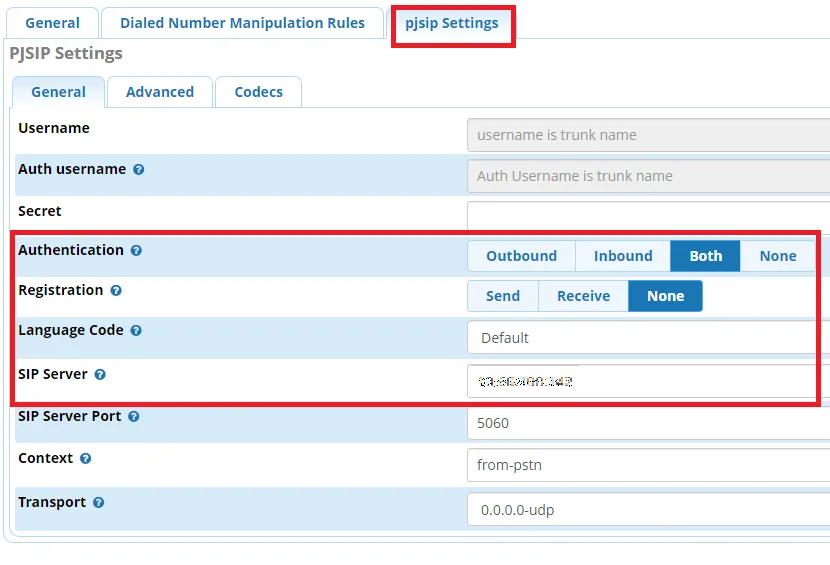Click the Username label
The height and width of the screenshot is (565, 830).
coord(54,128)
